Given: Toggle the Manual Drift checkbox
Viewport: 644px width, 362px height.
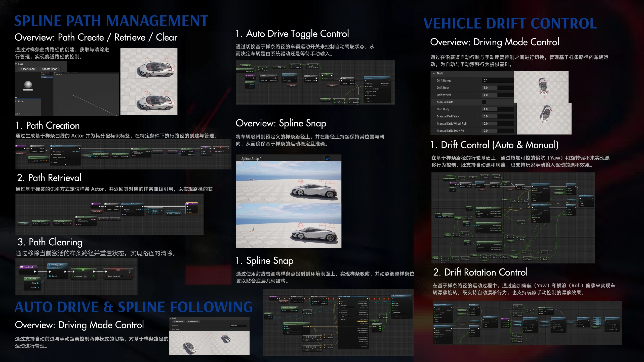Looking at the screenshot, I should click(484, 102).
